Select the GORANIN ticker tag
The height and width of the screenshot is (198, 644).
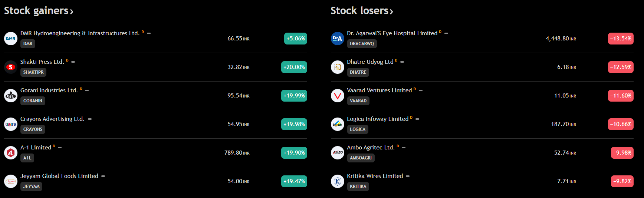coord(33,101)
